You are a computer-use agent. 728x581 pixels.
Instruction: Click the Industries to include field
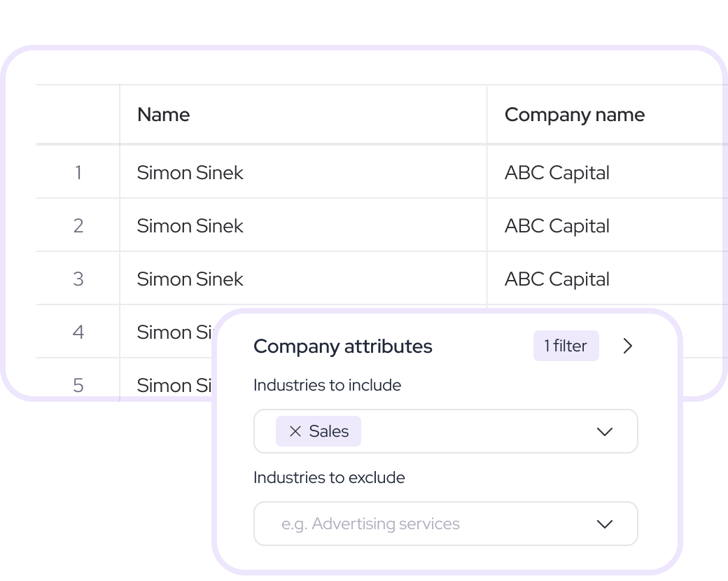476,431
